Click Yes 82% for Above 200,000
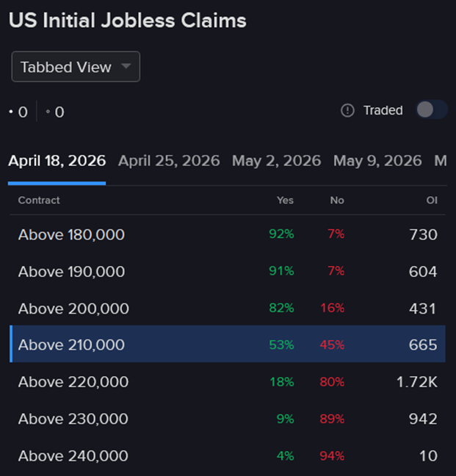Image resolution: width=456 pixels, height=476 pixels. click(281, 308)
